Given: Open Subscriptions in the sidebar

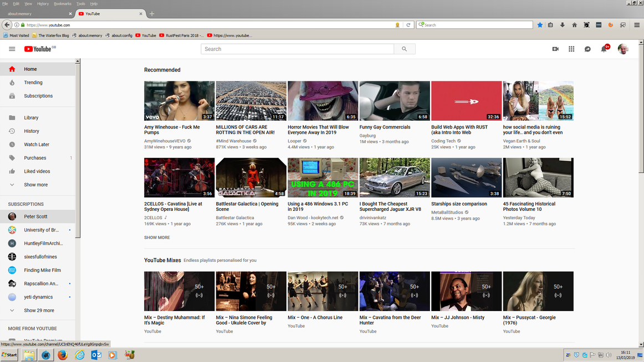Looking at the screenshot, I should click(x=38, y=96).
